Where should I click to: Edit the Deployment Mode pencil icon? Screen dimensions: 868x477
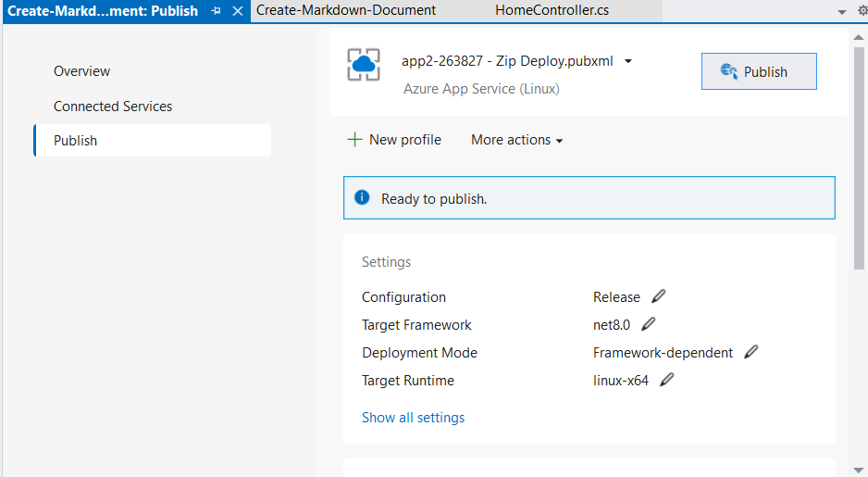pos(750,352)
